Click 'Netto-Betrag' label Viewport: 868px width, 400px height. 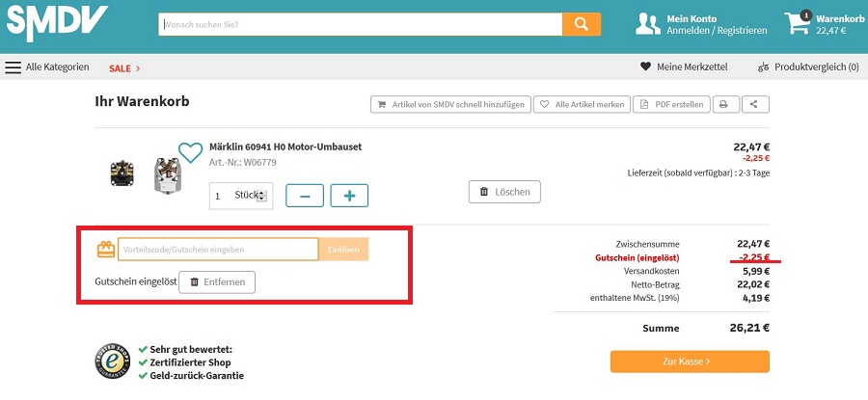point(655,285)
